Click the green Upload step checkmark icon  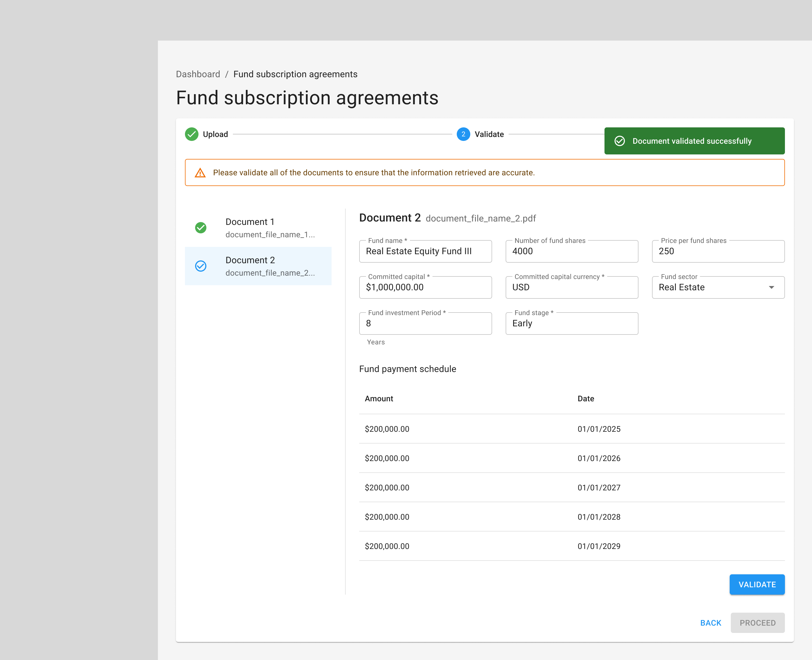191,134
